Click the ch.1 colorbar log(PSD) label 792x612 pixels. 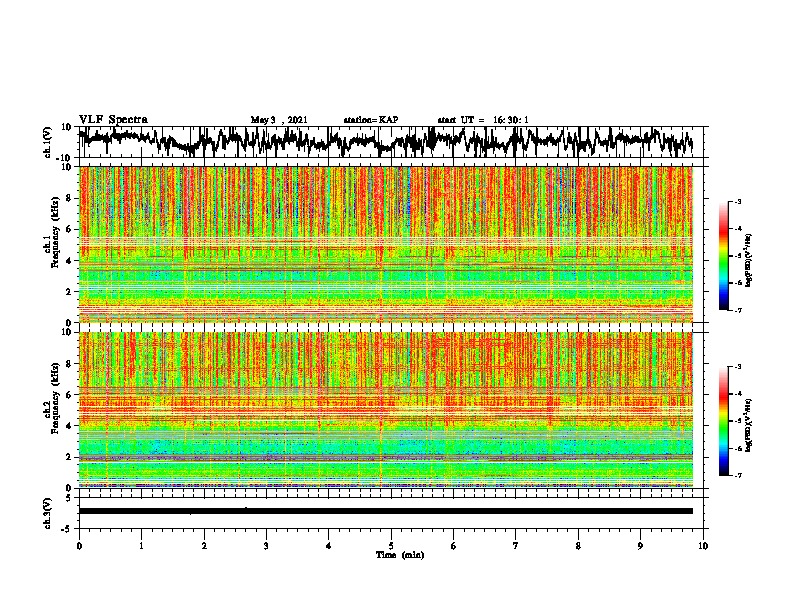click(x=749, y=260)
